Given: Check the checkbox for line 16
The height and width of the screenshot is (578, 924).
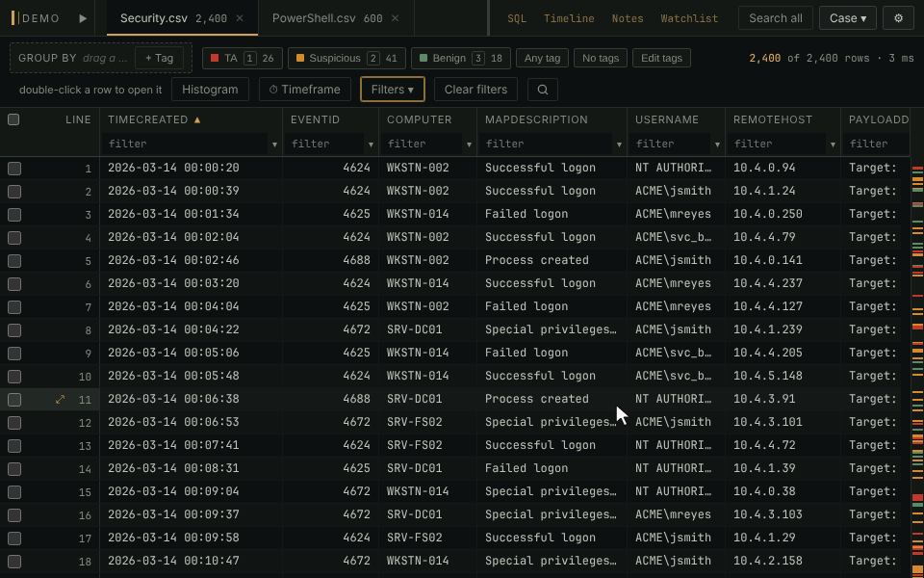Looking at the screenshot, I should tap(14, 515).
